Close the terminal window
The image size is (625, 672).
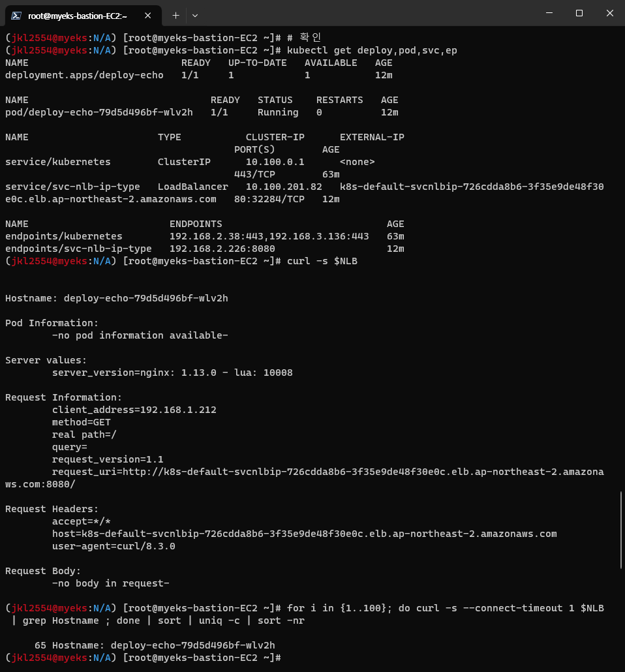point(609,13)
